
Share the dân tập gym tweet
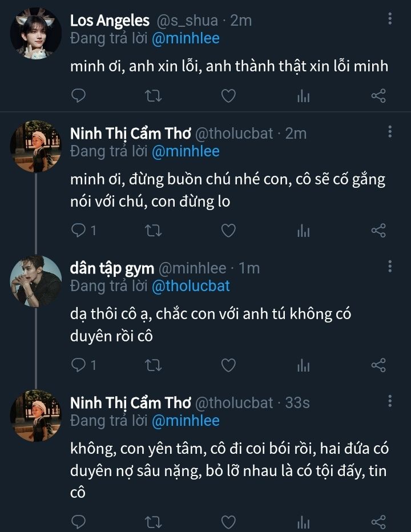378,365
